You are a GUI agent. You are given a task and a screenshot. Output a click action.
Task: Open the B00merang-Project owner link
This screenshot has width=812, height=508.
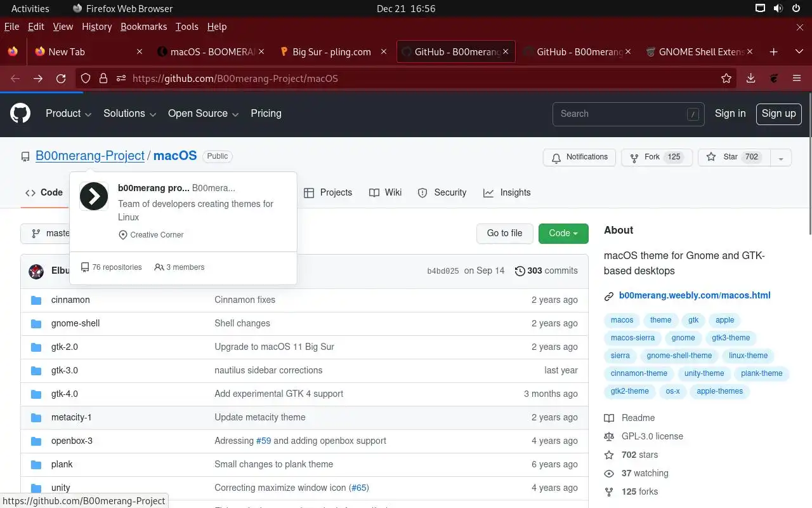coord(90,156)
